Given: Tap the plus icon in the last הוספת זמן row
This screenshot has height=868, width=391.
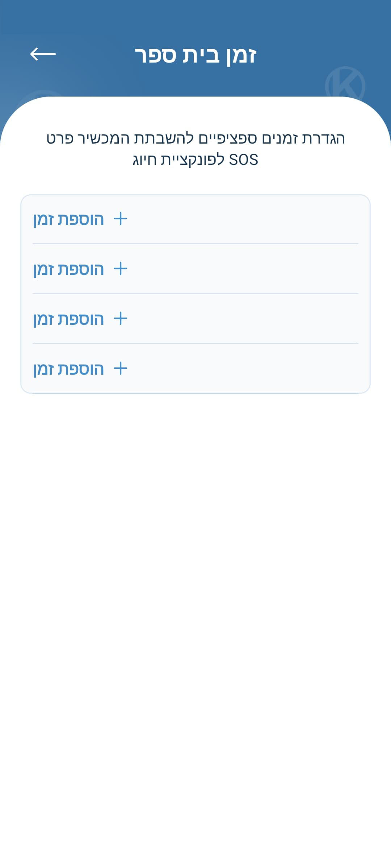Looking at the screenshot, I should (121, 369).
